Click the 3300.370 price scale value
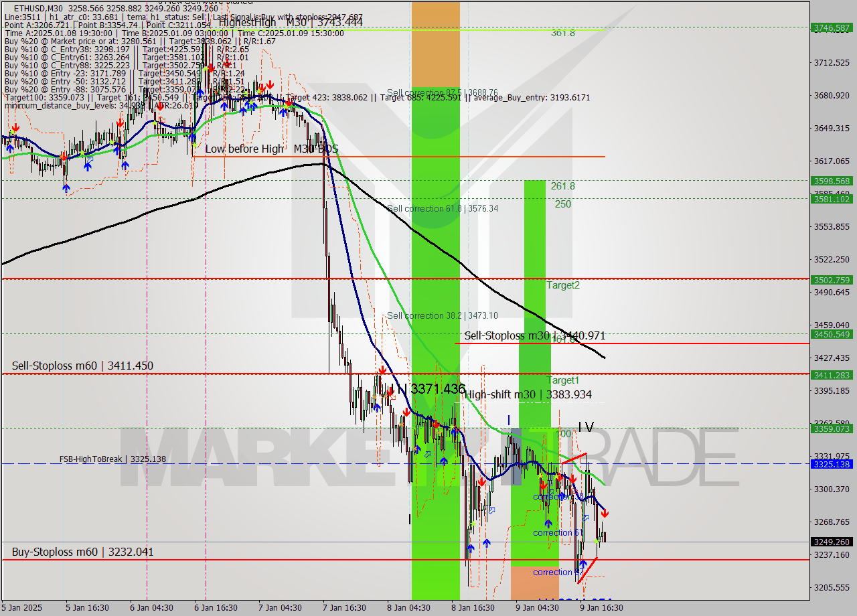The height and width of the screenshot is (616, 857). (832, 489)
